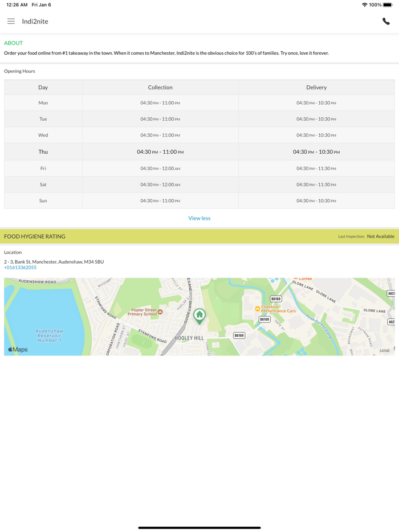Check the battery status icon

388,5
